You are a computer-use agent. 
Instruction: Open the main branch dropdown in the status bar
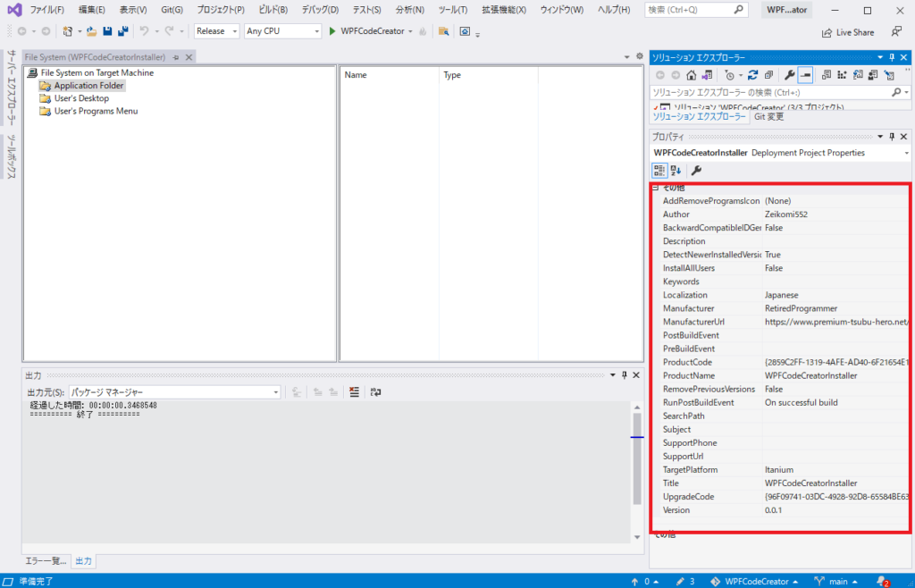(835, 582)
